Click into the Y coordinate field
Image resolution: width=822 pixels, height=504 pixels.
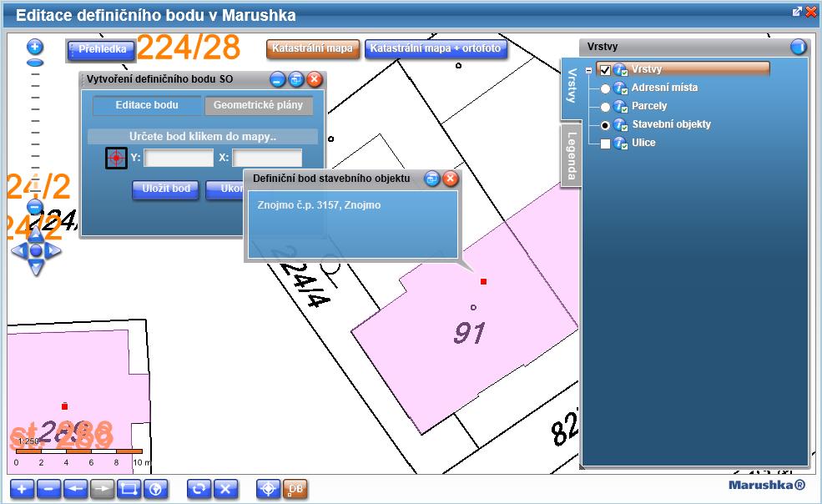pyautogui.click(x=179, y=158)
